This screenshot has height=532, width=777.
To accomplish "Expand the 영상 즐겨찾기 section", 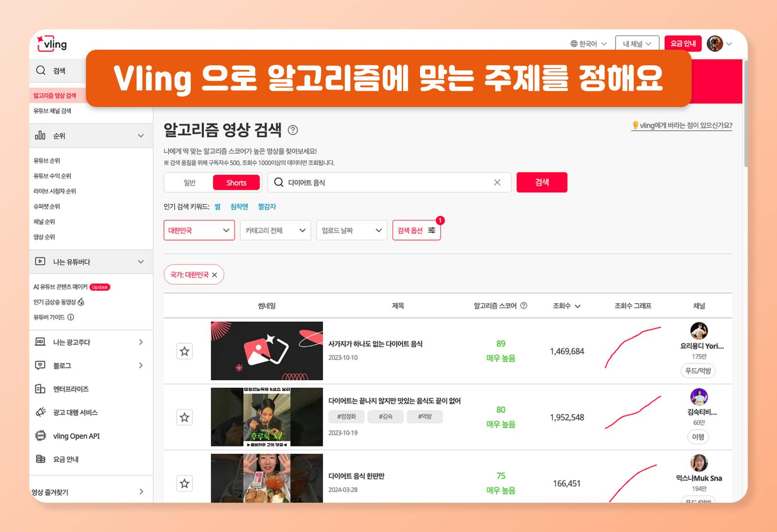I will [141, 492].
